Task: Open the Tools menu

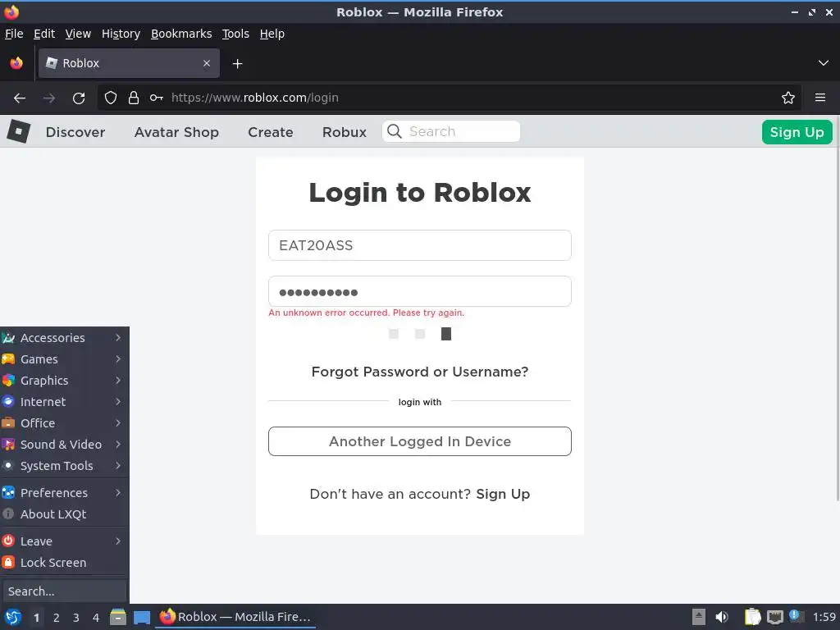Action: click(x=235, y=34)
